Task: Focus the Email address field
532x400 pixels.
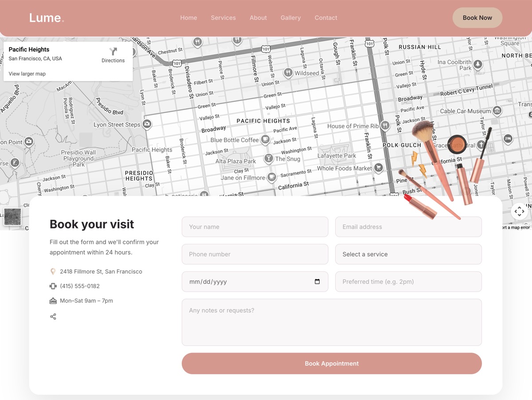Action: tap(408, 227)
